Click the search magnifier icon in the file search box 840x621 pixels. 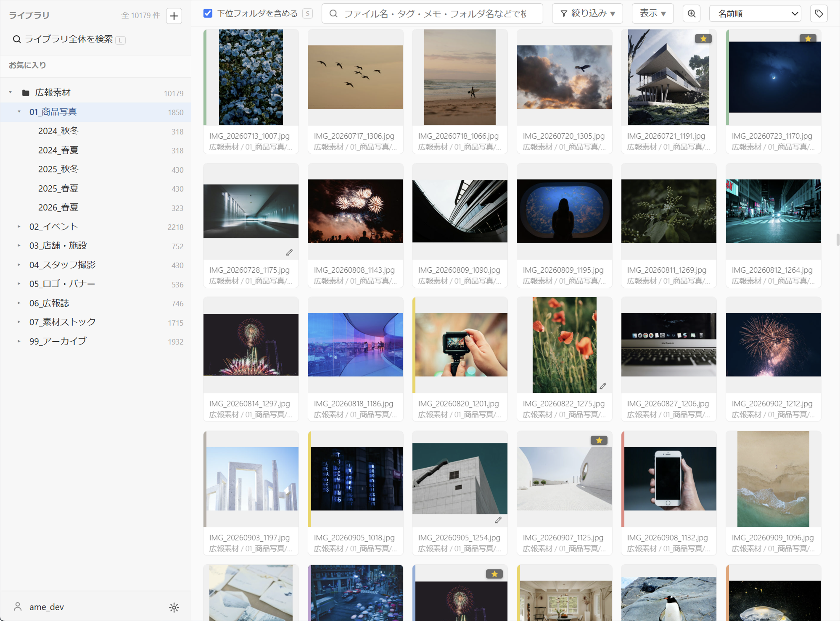click(333, 14)
